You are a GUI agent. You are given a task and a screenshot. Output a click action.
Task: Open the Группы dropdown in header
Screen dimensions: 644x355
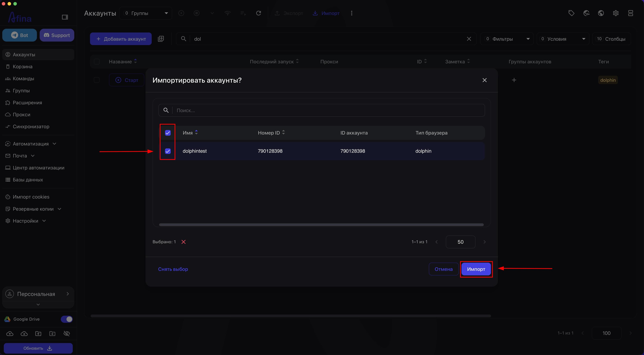point(146,13)
